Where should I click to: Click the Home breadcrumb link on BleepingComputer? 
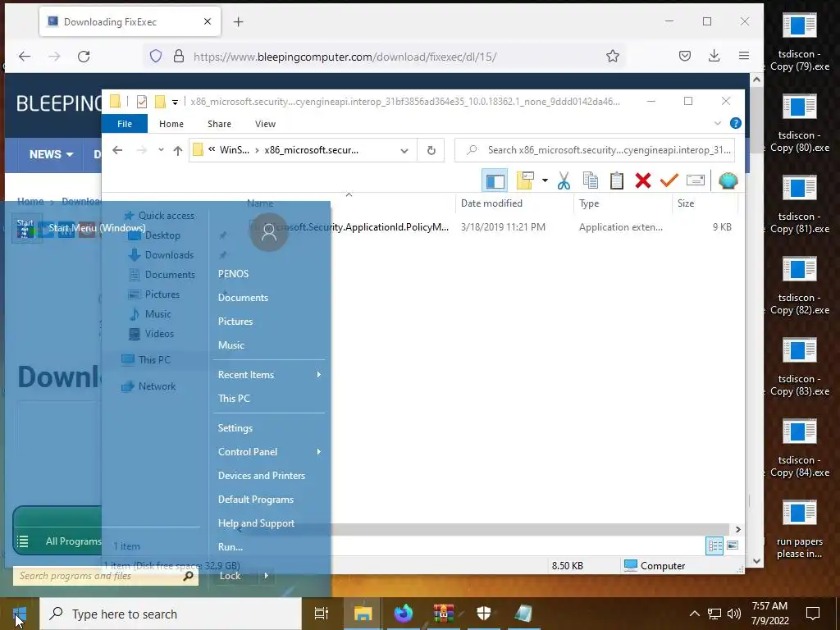point(30,202)
